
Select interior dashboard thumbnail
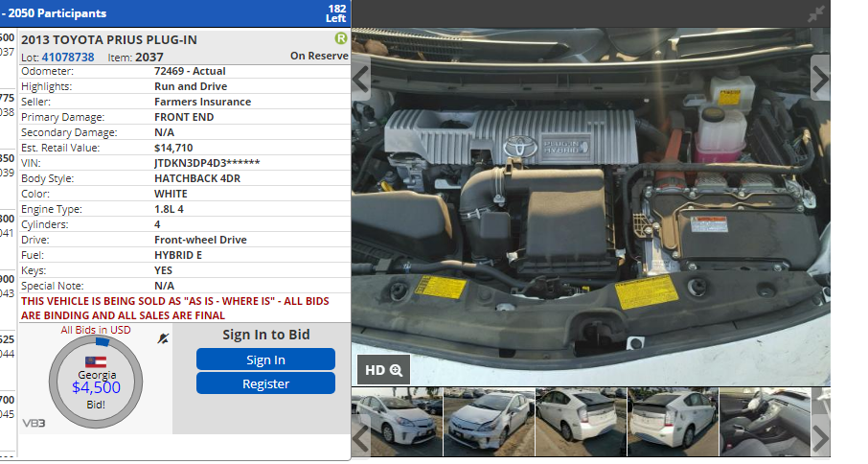pyautogui.click(x=765, y=422)
